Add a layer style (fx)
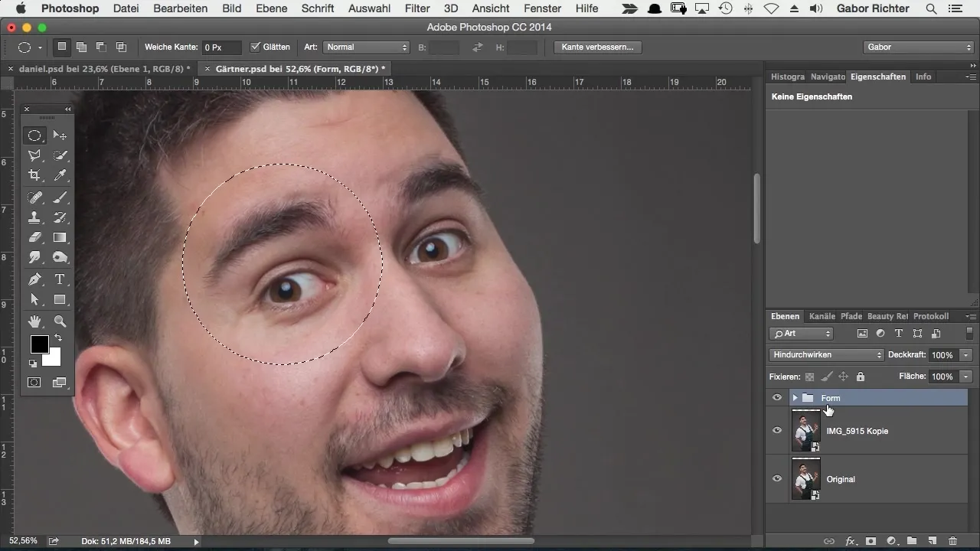Viewport: 980px width, 551px height. click(850, 541)
